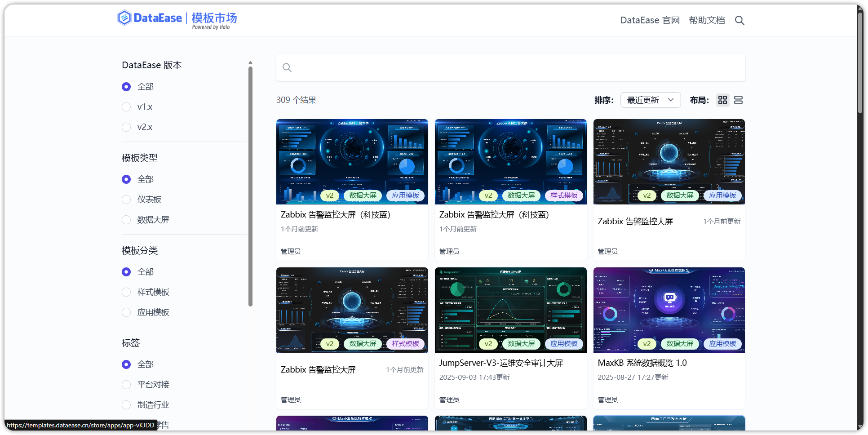Open the DataEase 官网 link

point(650,20)
